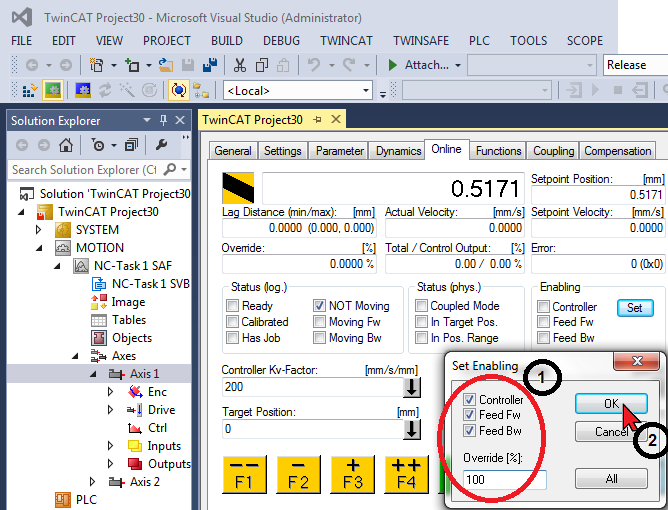Open the PLC menu
Image resolution: width=668 pixels, height=510 pixels.
click(x=479, y=41)
